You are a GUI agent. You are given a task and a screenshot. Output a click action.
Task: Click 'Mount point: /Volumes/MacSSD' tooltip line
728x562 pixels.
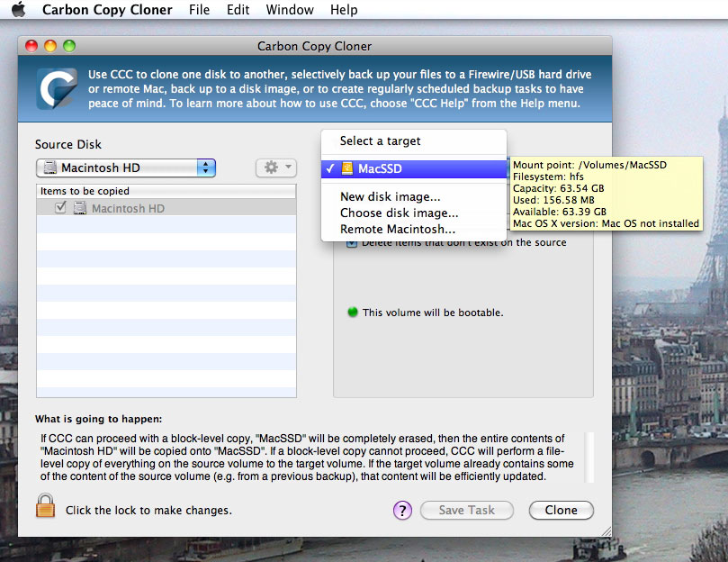[589, 165]
